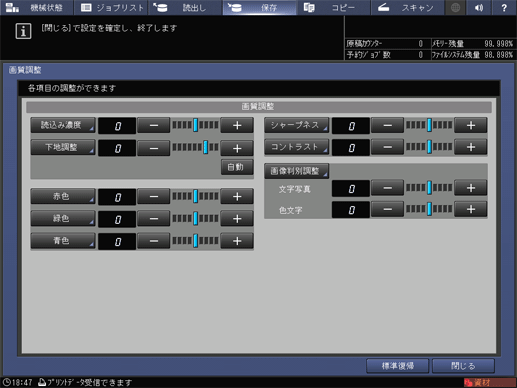Switch to the コピー tab
The height and width of the screenshot is (388, 517).
[333, 7]
